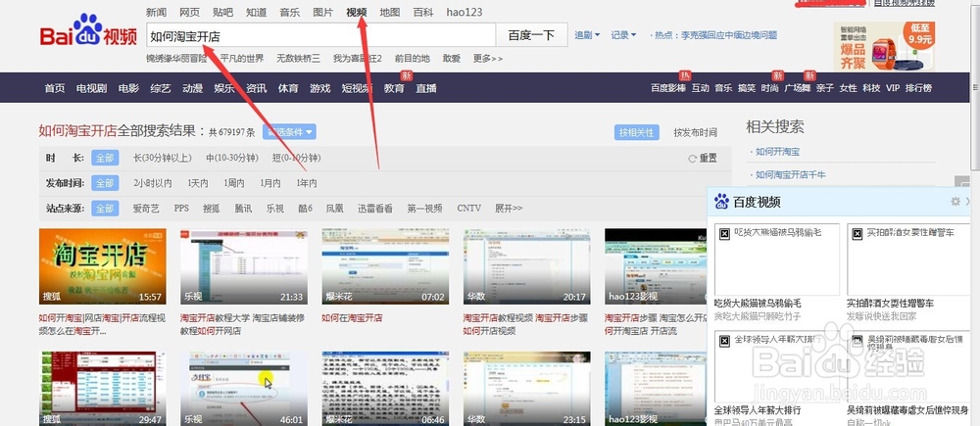The width and height of the screenshot is (980, 426).
Task: Play the 华数 video with duration 20:17
Action: 527,266
